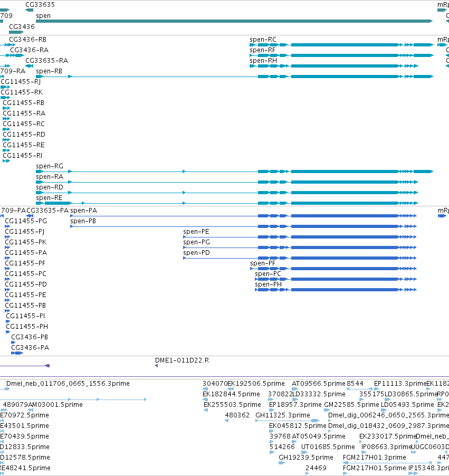Click AM03001.5prime EST label
Screen dimensions: 449x476
55,405
